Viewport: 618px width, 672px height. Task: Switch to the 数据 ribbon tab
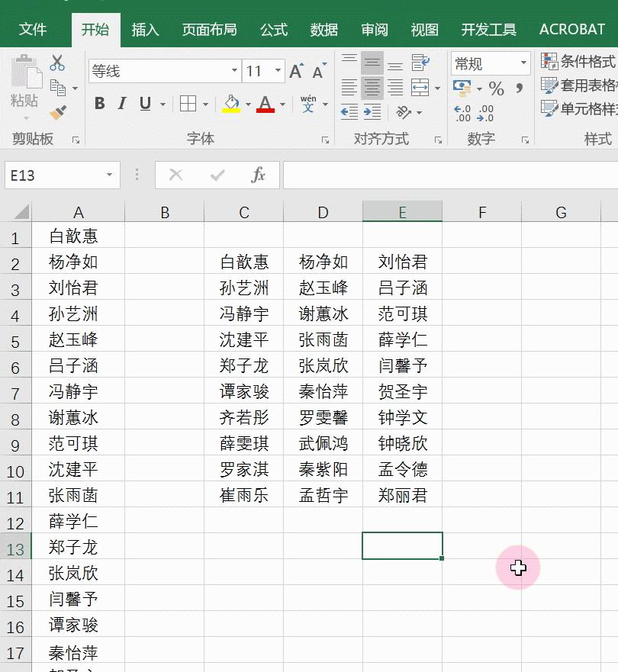(323, 29)
